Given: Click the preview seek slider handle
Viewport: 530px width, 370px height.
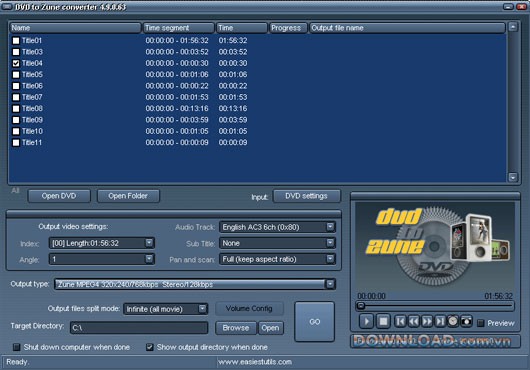Looking at the screenshot, I should 361,306.
